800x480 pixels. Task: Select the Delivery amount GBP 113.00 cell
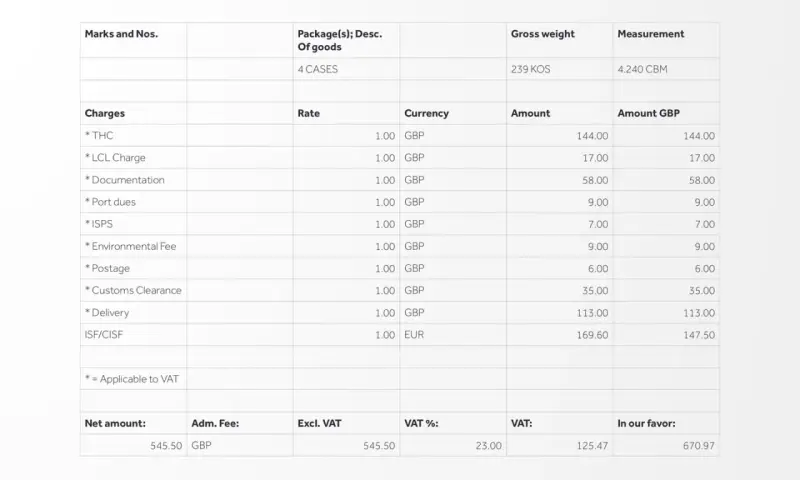[x=666, y=313]
